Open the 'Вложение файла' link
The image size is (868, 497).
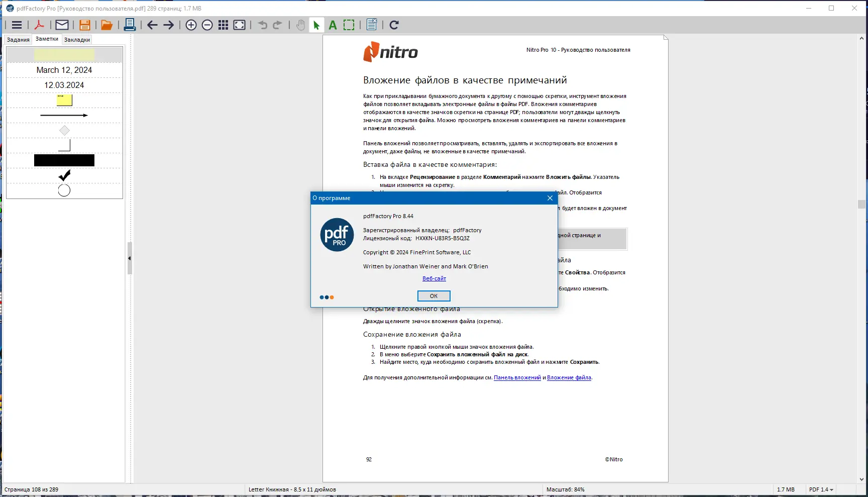[569, 377]
